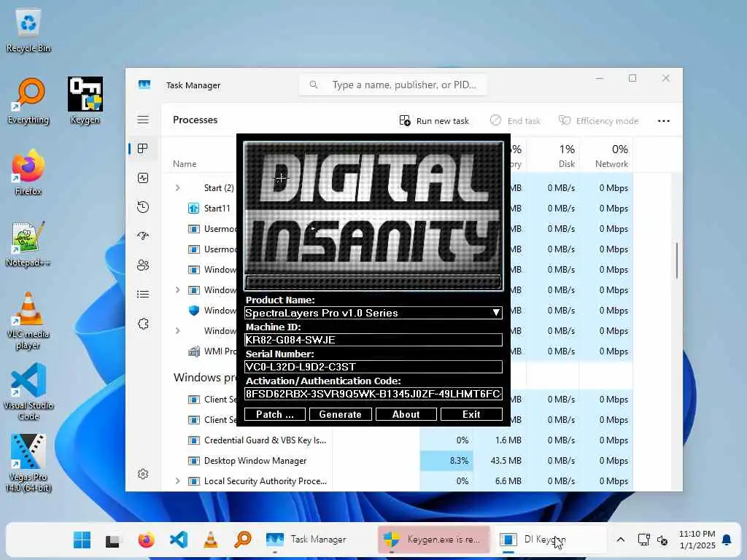Click the End task button
This screenshot has width=747, height=560.
[516, 121]
